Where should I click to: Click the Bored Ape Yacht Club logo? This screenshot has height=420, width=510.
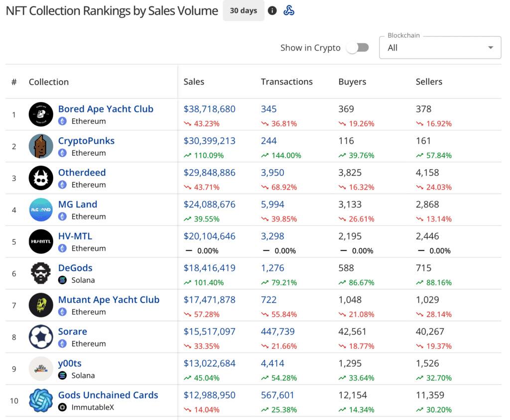tap(41, 114)
